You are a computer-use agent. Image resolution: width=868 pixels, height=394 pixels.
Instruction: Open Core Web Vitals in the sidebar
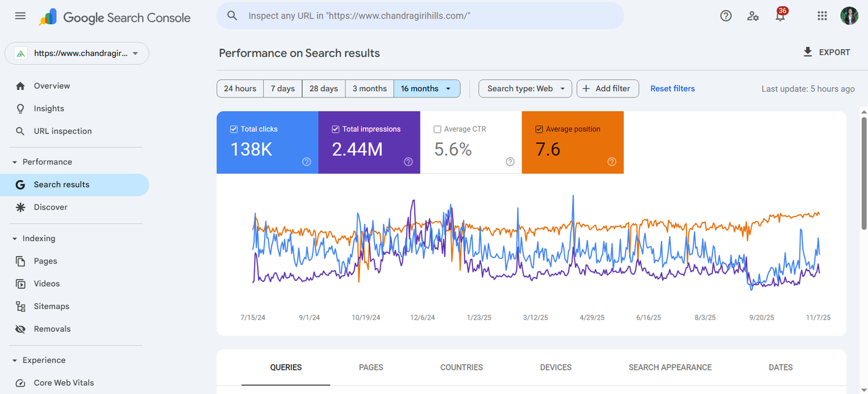pyautogui.click(x=74, y=383)
